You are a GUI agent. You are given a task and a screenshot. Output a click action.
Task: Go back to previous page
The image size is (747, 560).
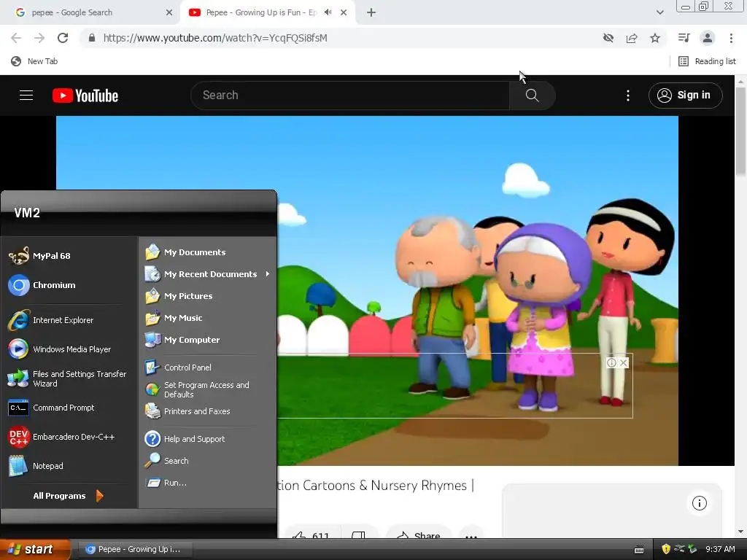[16, 38]
